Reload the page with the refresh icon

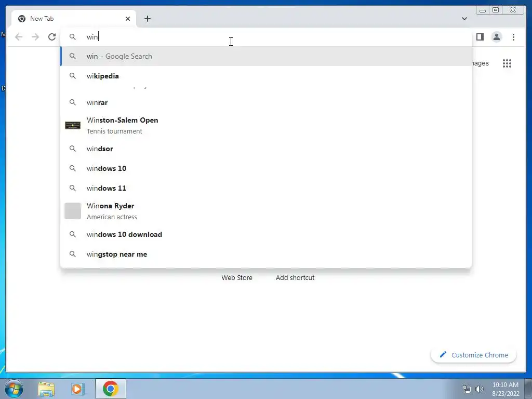tap(52, 37)
